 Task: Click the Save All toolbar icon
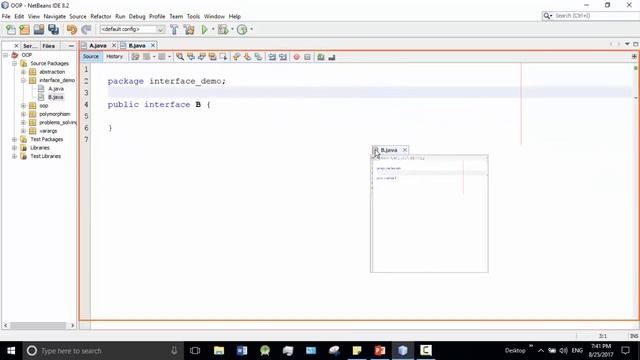point(53,29)
